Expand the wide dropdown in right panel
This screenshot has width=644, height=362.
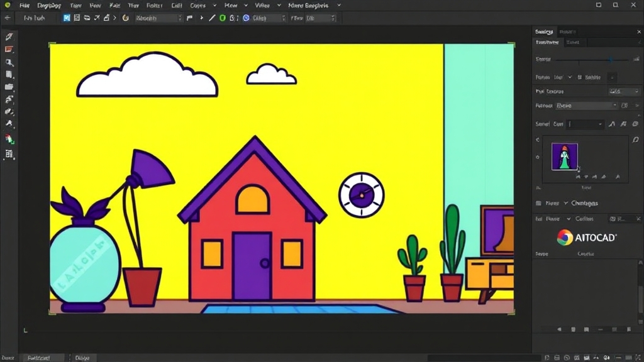(x=587, y=106)
